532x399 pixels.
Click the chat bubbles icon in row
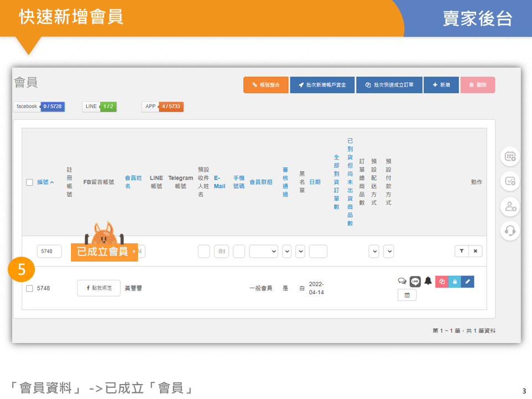[402, 281]
